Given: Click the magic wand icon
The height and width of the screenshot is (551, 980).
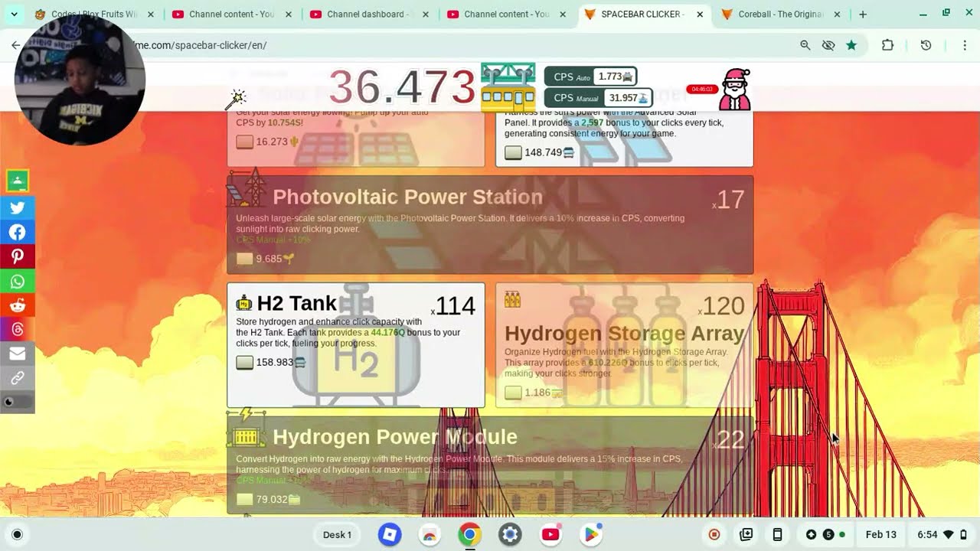Looking at the screenshot, I should [235, 99].
